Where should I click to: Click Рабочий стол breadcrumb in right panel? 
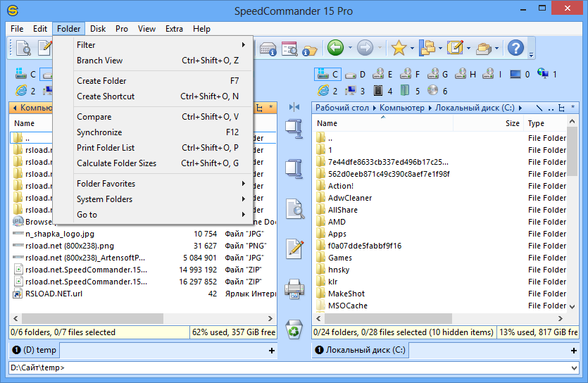(342, 108)
